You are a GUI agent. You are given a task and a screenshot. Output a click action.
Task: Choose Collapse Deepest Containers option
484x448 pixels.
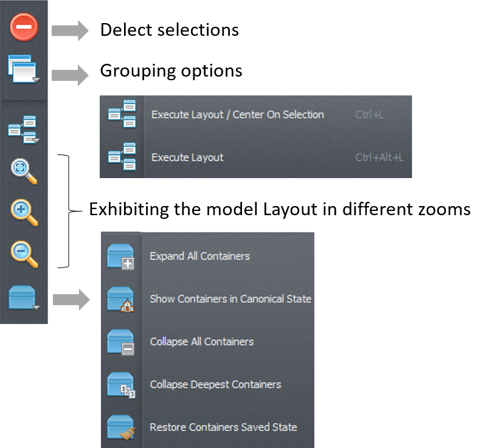pos(215,385)
